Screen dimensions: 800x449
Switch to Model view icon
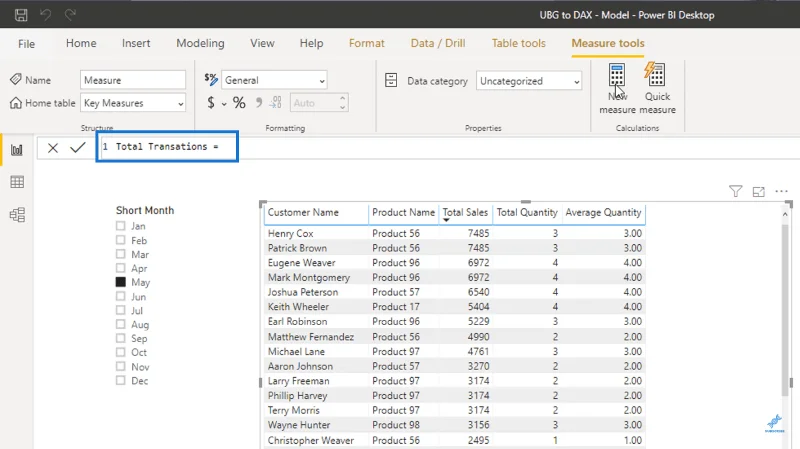[17, 215]
